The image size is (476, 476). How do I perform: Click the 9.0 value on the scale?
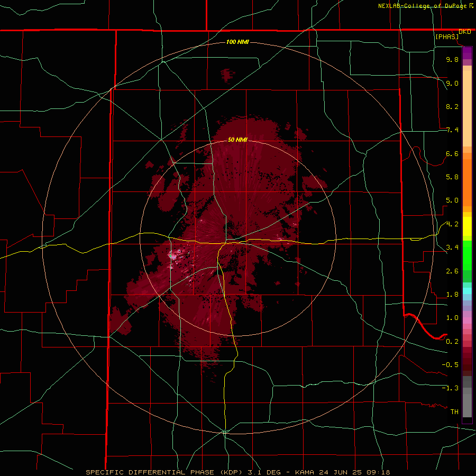tap(452, 83)
